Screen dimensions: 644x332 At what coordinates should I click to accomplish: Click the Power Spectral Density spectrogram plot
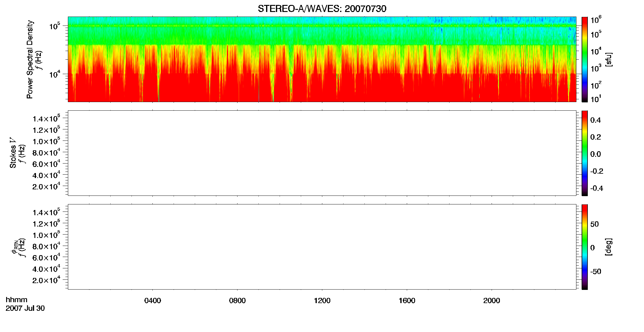pyautogui.click(x=322, y=59)
